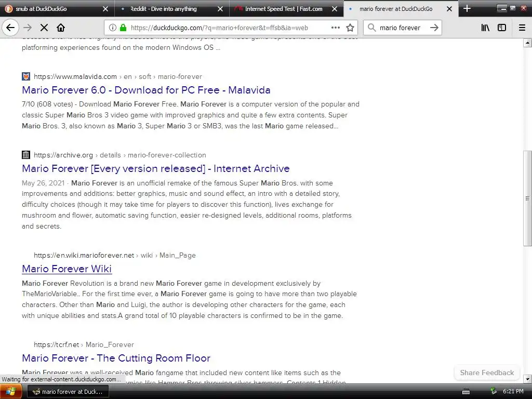Bookmark this page with the star
Image resolution: width=532 pixels, height=399 pixels.
pyautogui.click(x=350, y=28)
